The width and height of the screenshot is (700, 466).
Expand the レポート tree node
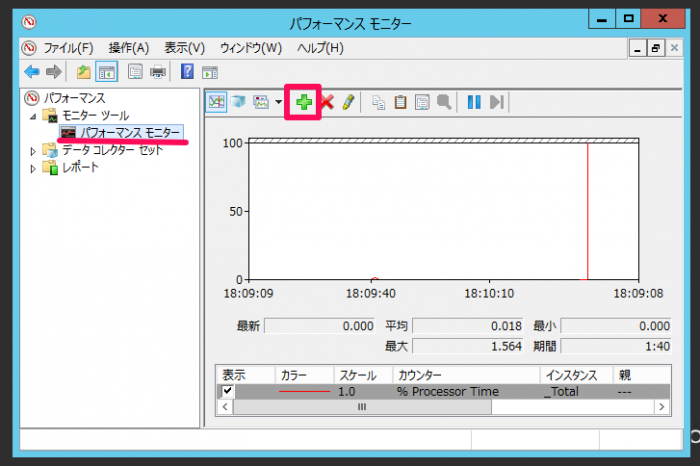tap(33, 169)
